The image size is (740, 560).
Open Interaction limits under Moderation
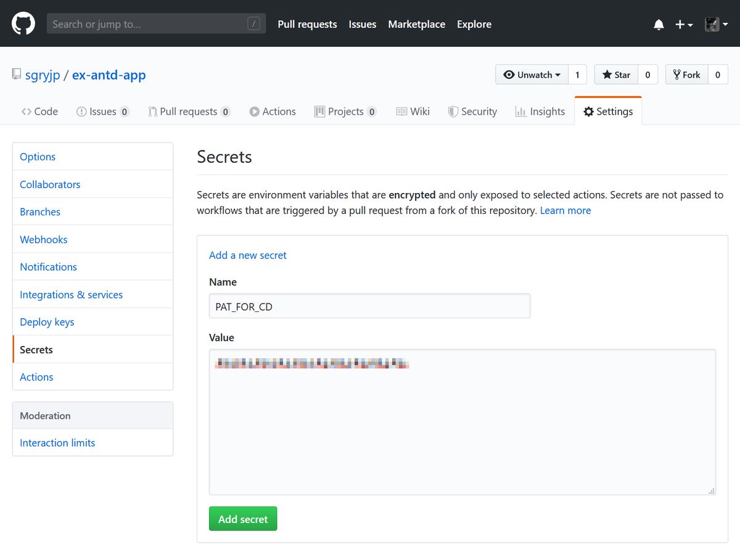[x=92, y=443]
